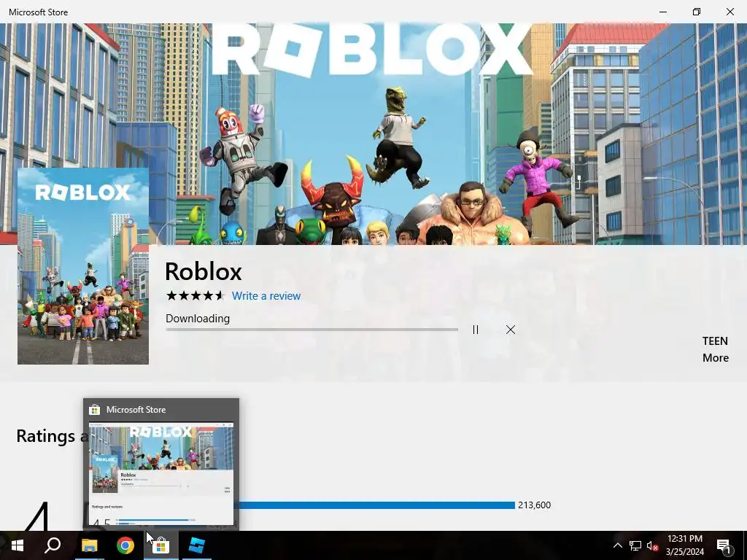Open the clock and date flyout
747x560 pixels.
684,545
